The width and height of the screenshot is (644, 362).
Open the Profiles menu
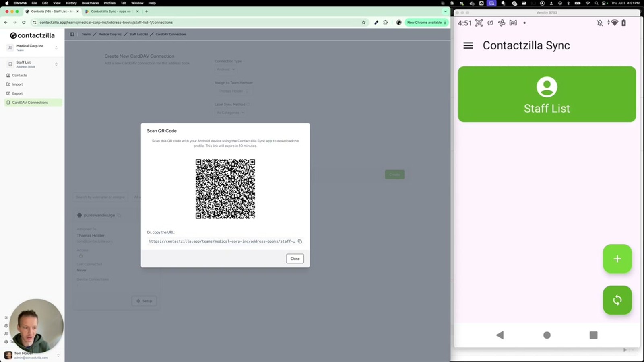click(x=109, y=3)
